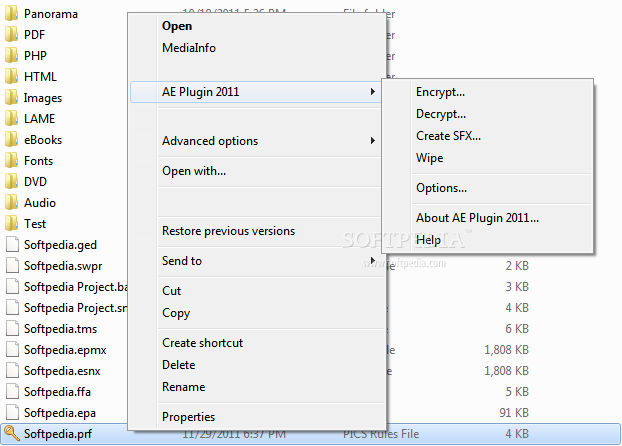622x446 pixels.
Task: Select the eBooks folder name
Action: pos(43,140)
